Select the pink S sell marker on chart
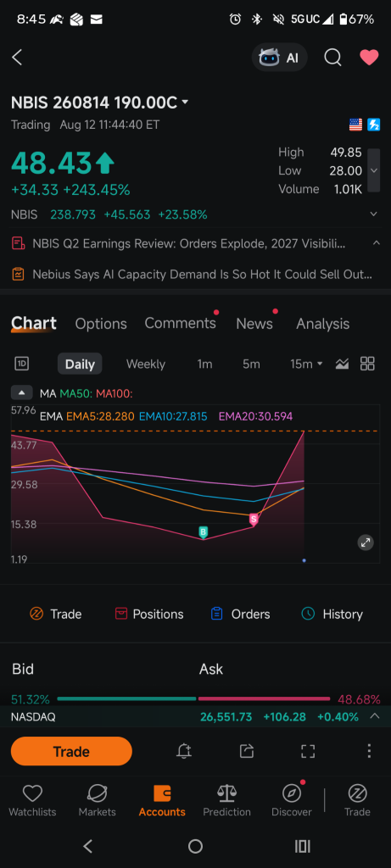Screen dimensions: 391x868 [254, 519]
